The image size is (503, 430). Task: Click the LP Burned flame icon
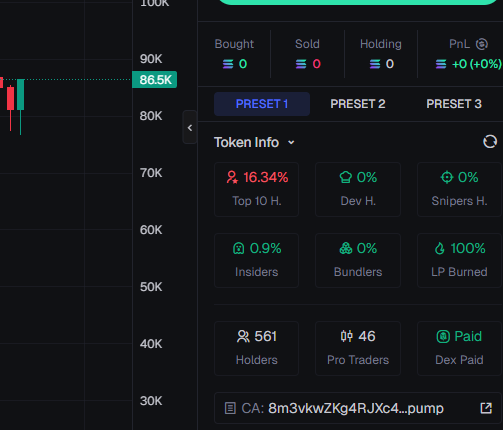(x=440, y=248)
